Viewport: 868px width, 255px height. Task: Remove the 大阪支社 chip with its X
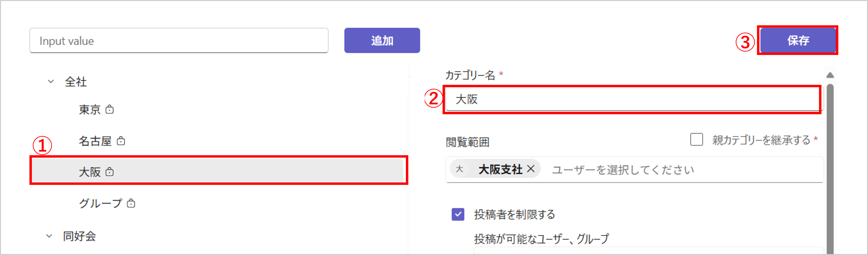tap(531, 168)
